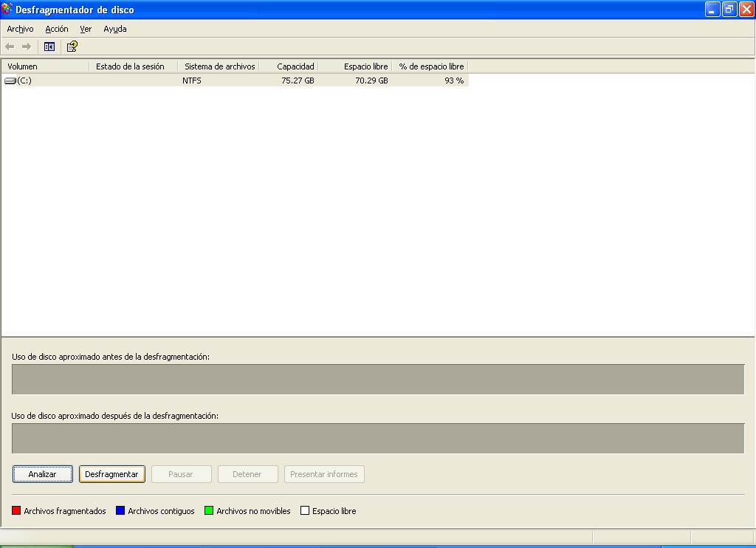The height and width of the screenshot is (548, 756).
Task: Select the NTFS cell in C: row
Action: click(192, 81)
